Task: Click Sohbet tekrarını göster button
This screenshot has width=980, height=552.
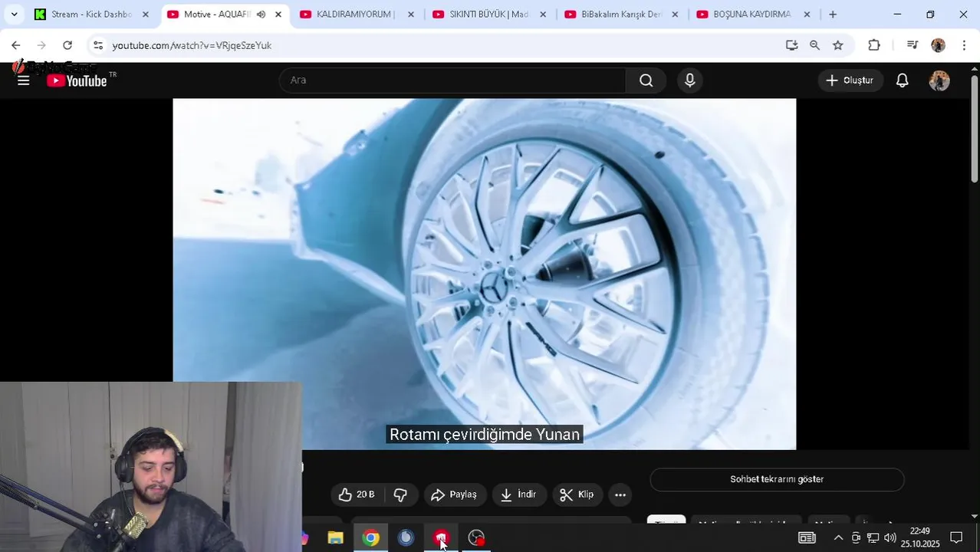Action: (x=777, y=479)
